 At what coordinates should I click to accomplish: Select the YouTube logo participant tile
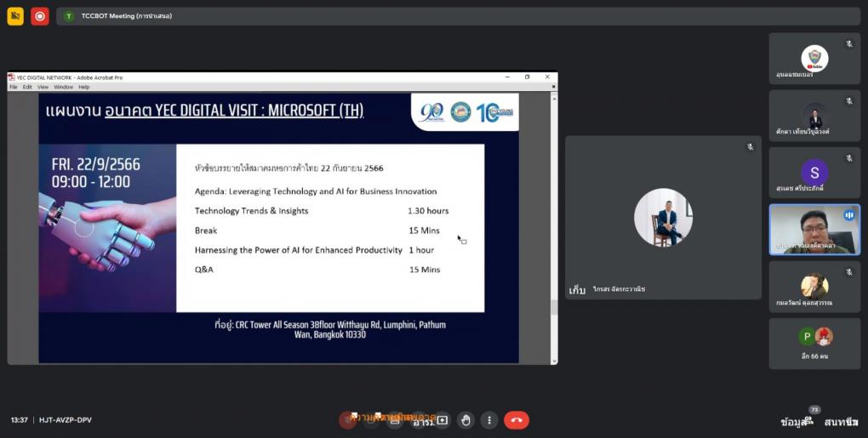tap(814, 59)
